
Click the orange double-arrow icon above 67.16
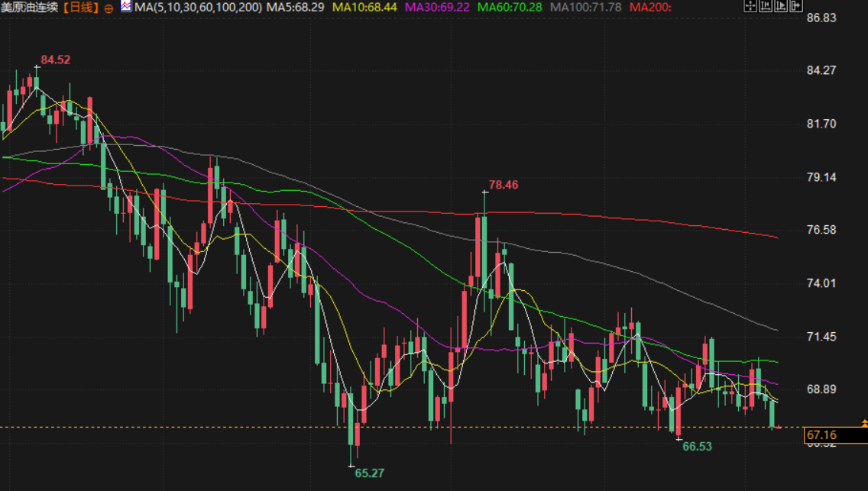pyautogui.click(x=864, y=422)
